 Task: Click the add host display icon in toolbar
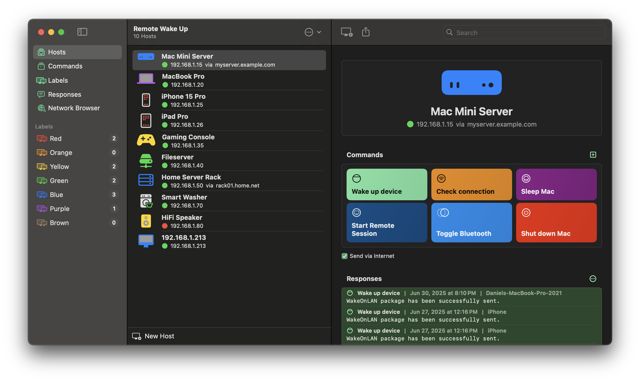pyautogui.click(x=347, y=32)
